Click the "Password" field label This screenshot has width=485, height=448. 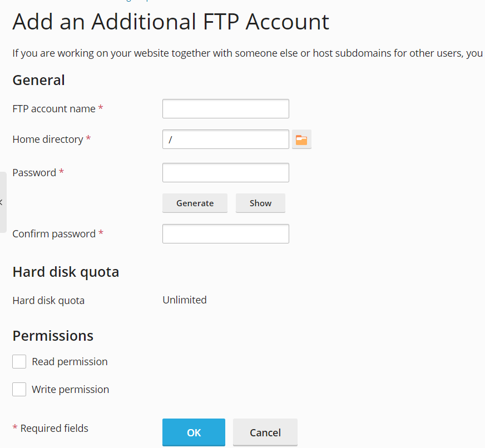(34, 173)
